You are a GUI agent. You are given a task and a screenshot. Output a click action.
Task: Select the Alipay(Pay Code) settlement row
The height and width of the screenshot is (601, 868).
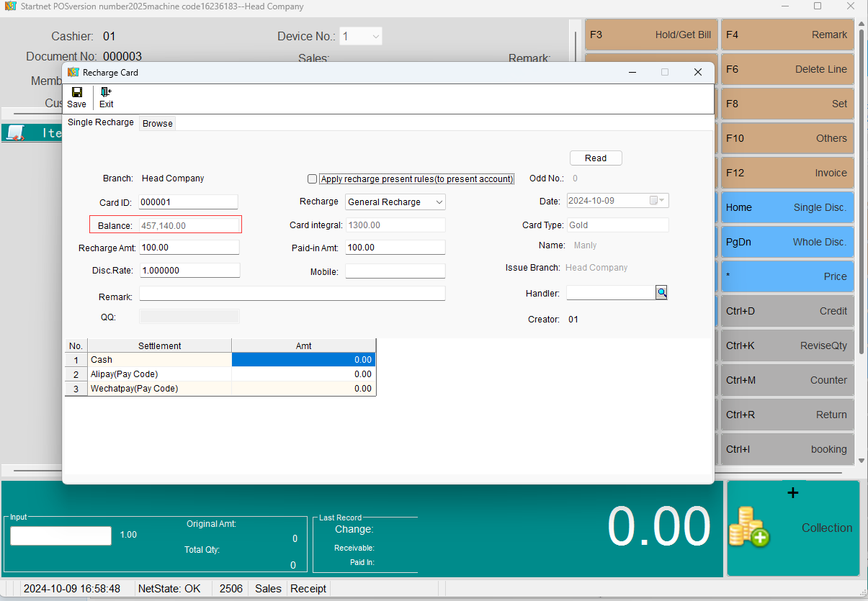pos(220,374)
